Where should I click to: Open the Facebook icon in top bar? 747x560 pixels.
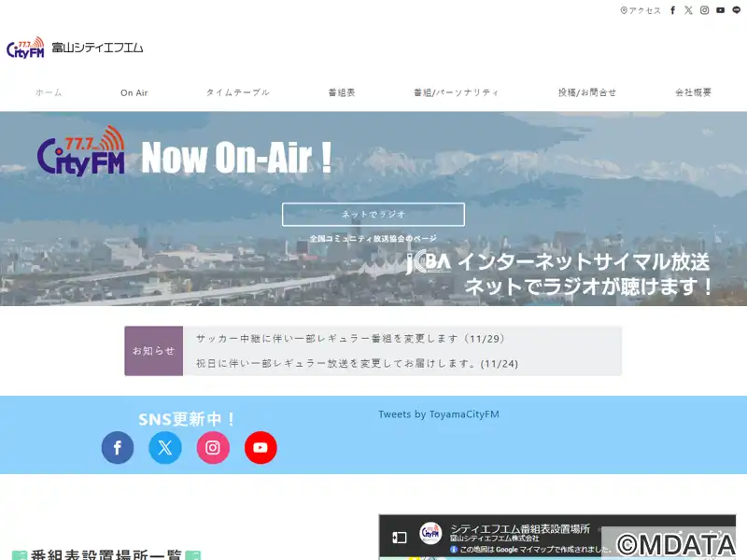tap(672, 10)
